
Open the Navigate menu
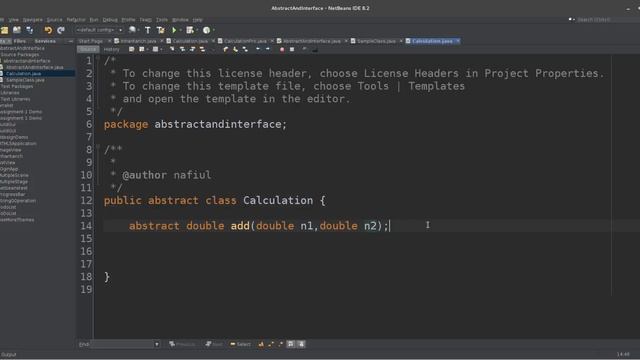pos(33,20)
